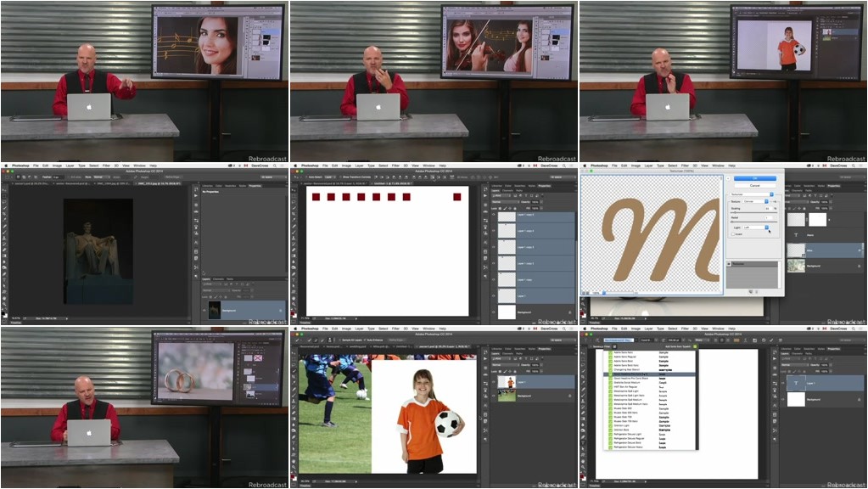Pick the Lasso tool in Lincoln statue frame
The width and height of the screenshot is (868, 489).
(4, 202)
